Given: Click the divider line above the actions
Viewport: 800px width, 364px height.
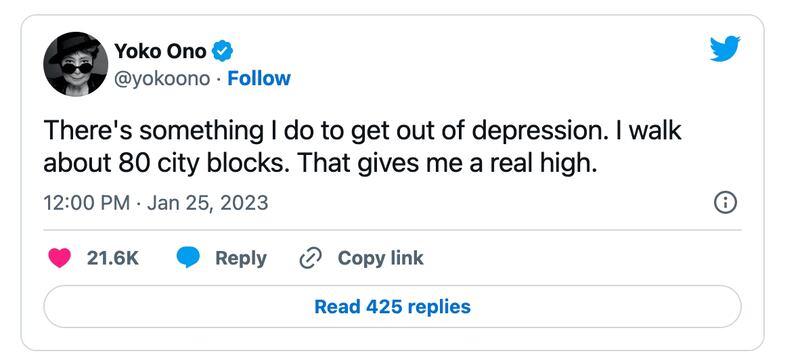Looking at the screenshot, I should [x=392, y=230].
